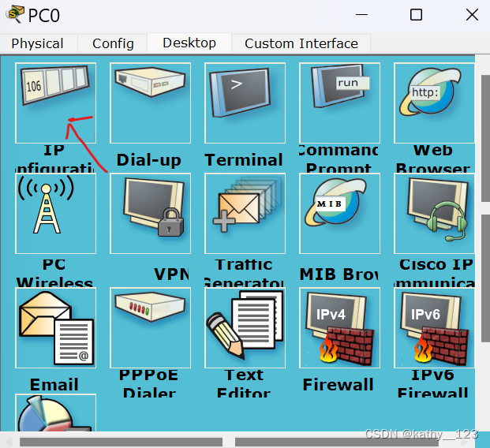The width and height of the screenshot is (490, 448).
Task: Open the IPv4 Firewall settings
Action: click(x=340, y=328)
